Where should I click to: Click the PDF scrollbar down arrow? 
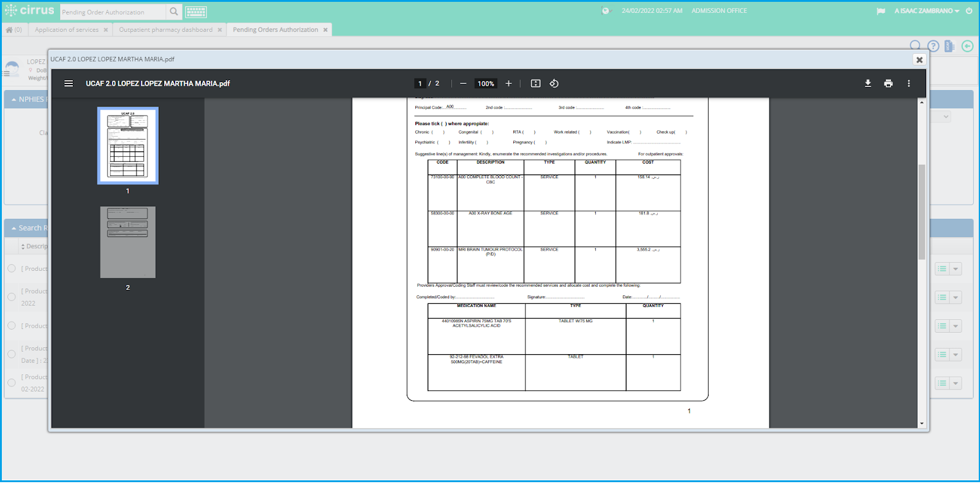pyautogui.click(x=922, y=423)
